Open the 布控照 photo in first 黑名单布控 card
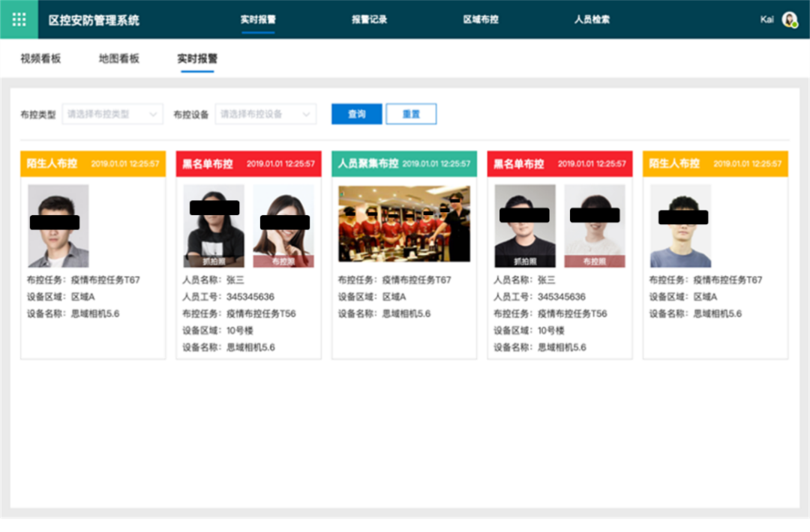This screenshot has width=810, height=532. 283,226
